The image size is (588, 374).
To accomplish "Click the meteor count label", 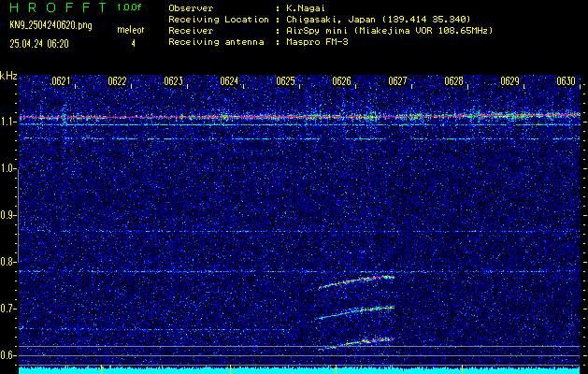I will 131,30.
